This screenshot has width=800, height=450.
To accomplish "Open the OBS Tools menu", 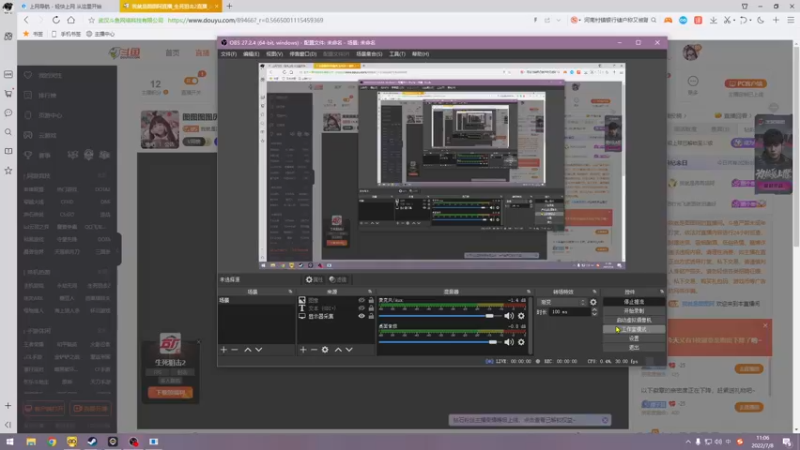I will click(397, 54).
